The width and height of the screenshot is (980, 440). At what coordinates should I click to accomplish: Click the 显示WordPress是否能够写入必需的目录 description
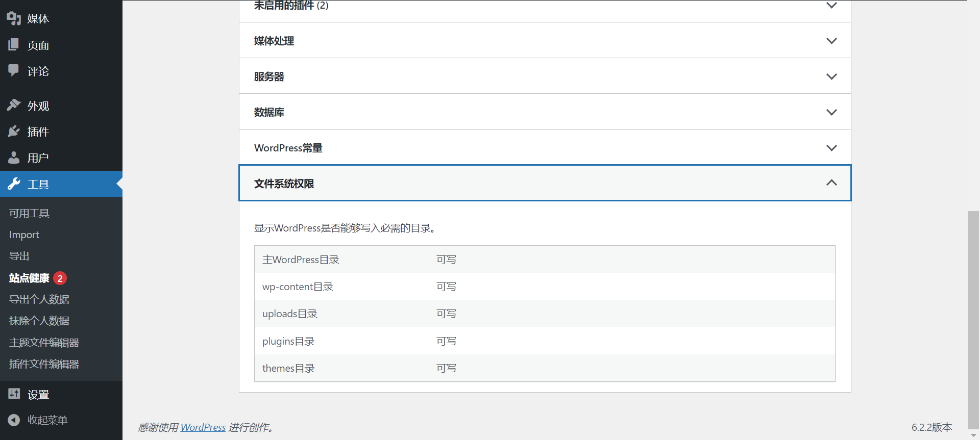click(345, 228)
